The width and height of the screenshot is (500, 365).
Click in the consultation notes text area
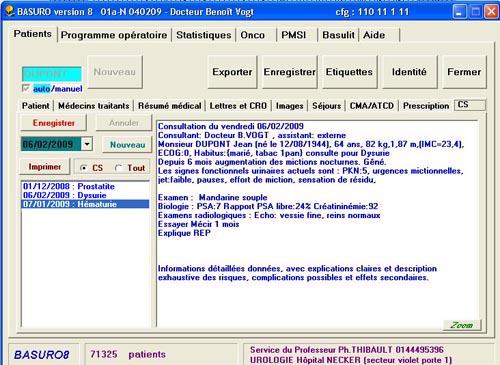317,223
